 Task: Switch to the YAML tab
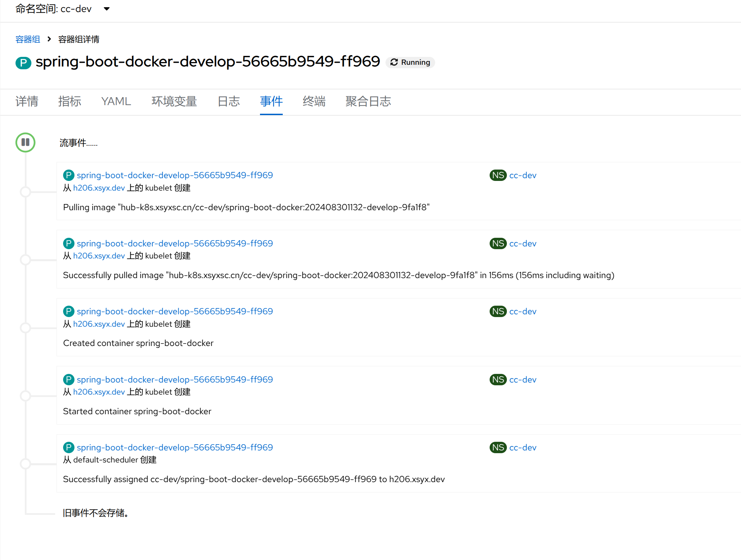[116, 101]
